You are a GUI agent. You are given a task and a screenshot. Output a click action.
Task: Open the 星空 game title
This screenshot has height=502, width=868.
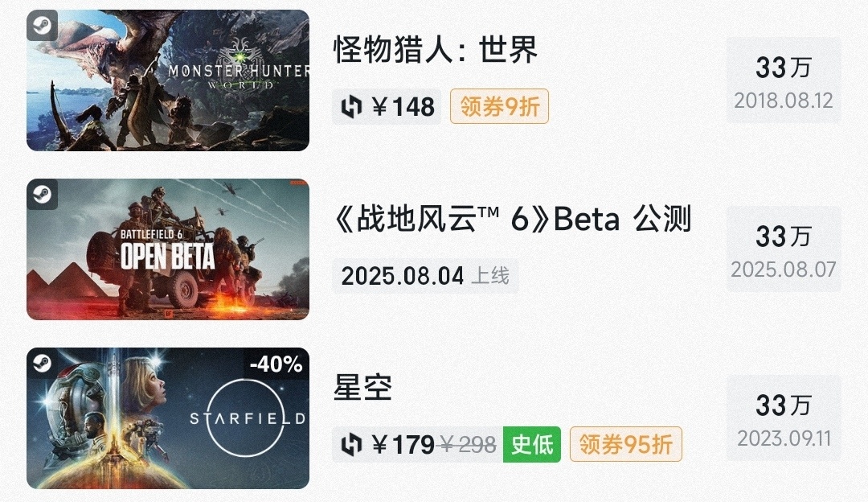[362, 389]
